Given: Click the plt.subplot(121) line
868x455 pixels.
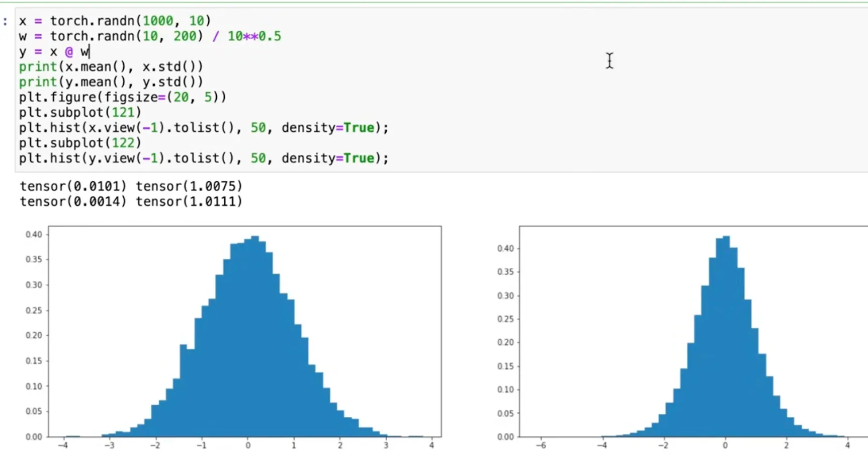Looking at the screenshot, I should [x=79, y=112].
